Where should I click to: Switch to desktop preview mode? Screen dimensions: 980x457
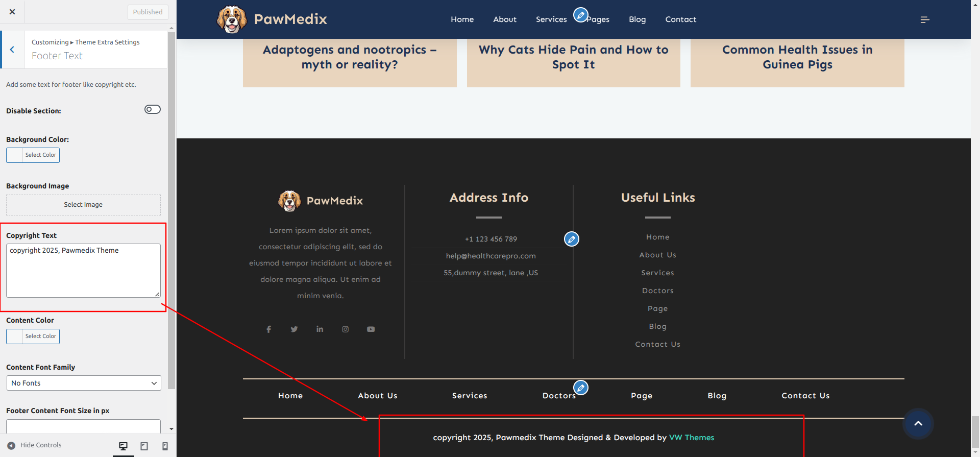tap(123, 446)
